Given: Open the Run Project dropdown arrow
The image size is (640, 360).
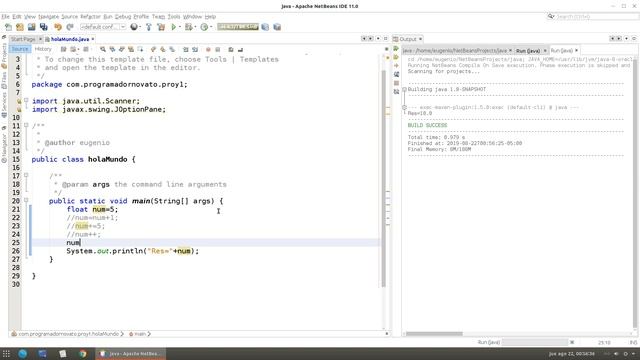Looking at the screenshot, I should tap(180, 27).
